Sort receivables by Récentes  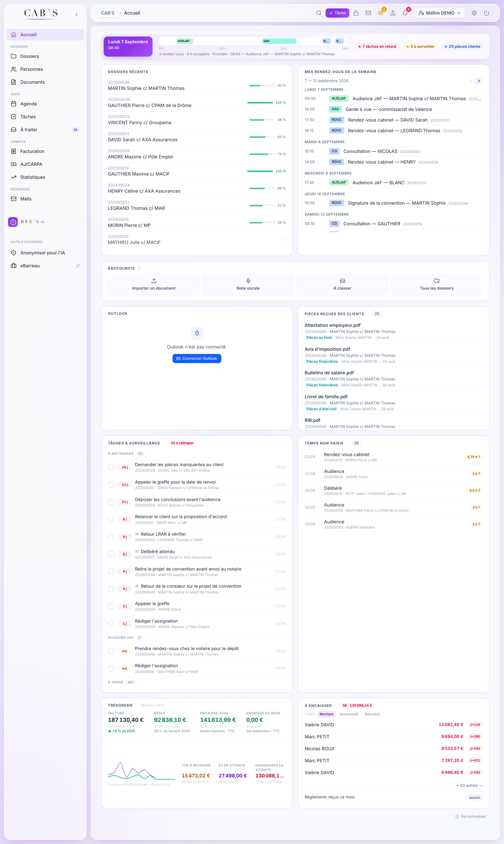point(372,714)
